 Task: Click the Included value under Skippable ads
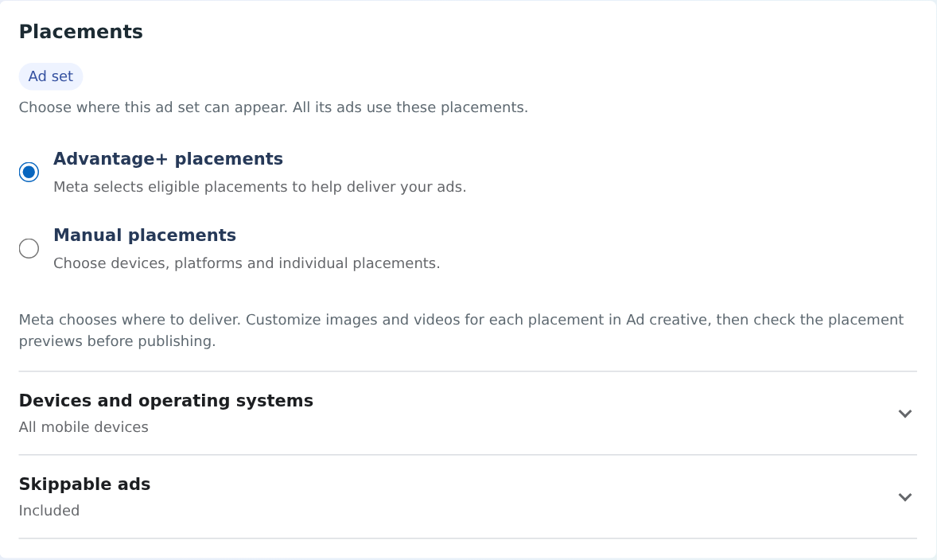[x=49, y=511]
